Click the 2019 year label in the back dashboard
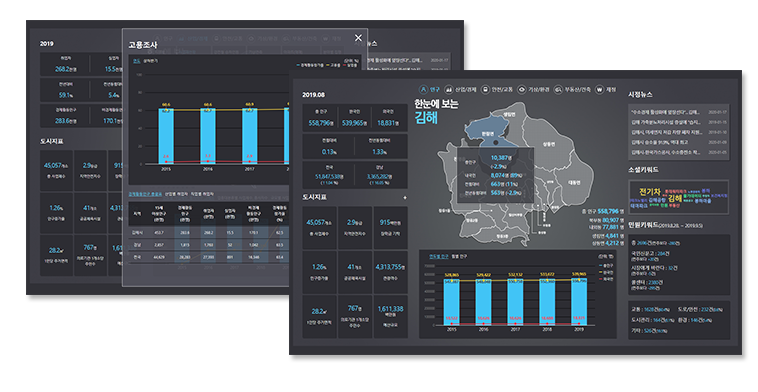This screenshot has width=758, height=392. click(46, 44)
